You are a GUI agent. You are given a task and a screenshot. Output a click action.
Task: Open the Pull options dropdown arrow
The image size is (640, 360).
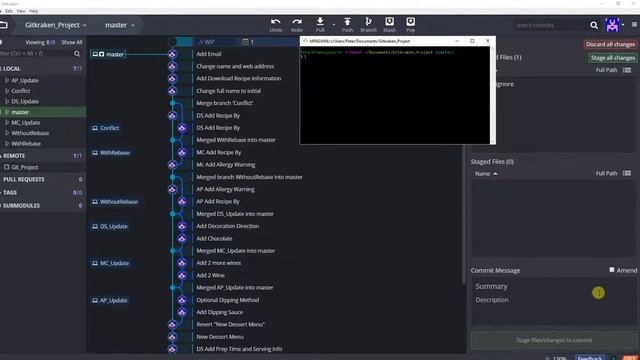pyautogui.click(x=333, y=25)
